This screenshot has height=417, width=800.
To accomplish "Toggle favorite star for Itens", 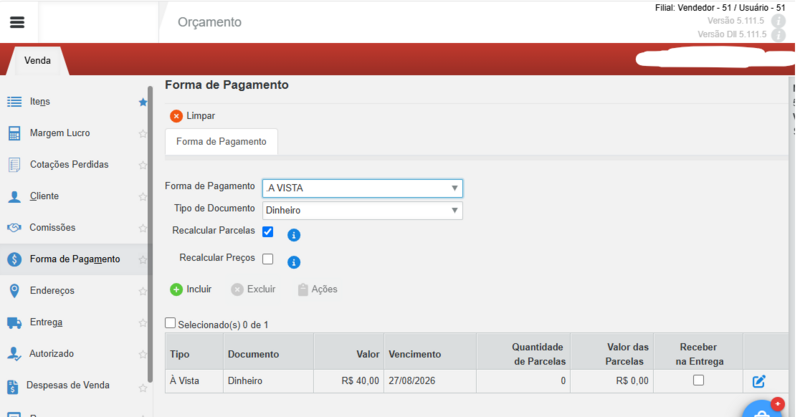I will pos(143,102).
